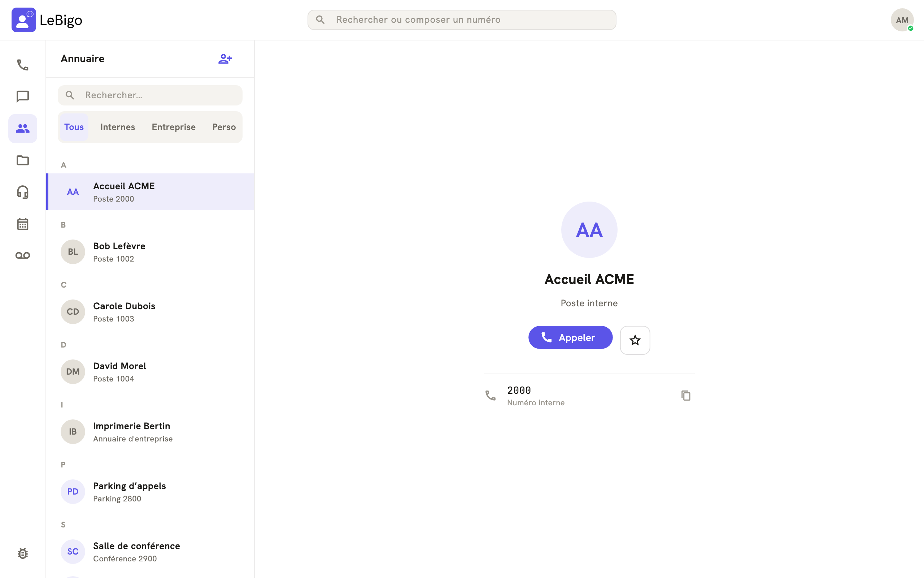Select the David Morel contact
Viewport: 924px width, 578px height.
coord(151,372)
